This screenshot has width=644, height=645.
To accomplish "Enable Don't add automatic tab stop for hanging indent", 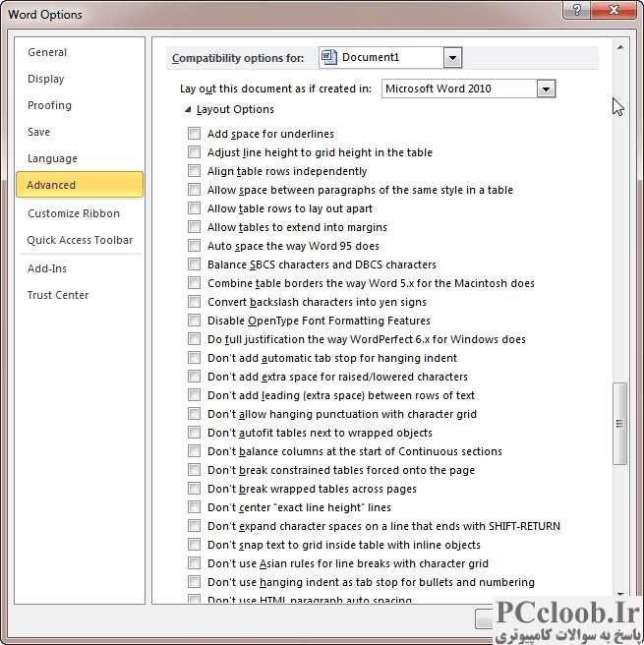I will click(x=194, y=358).
